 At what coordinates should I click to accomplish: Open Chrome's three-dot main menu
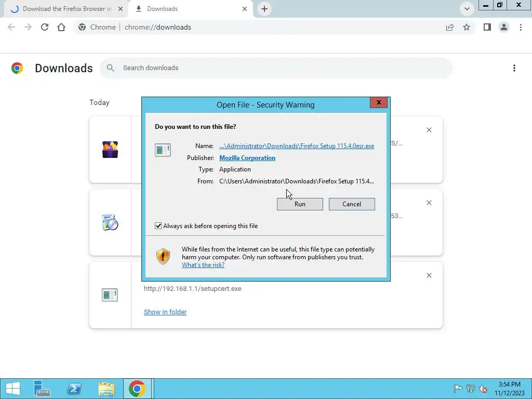[521, 27]
